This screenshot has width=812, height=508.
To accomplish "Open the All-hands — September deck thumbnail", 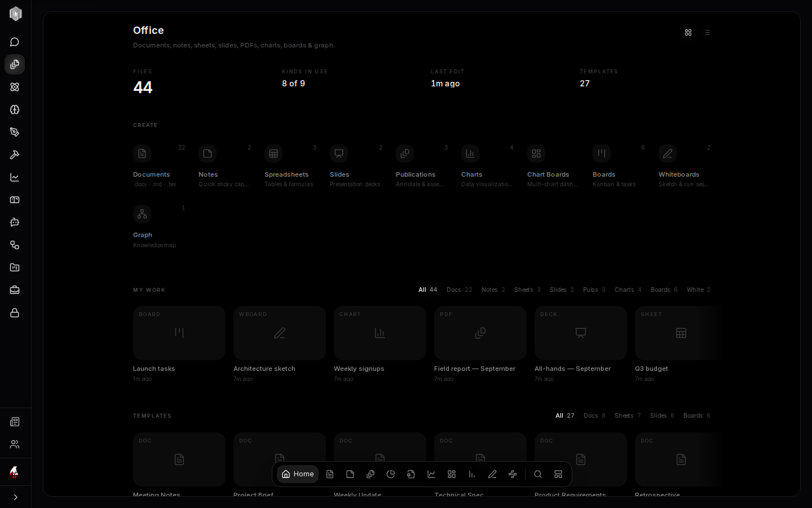I will tap(581, 333).
